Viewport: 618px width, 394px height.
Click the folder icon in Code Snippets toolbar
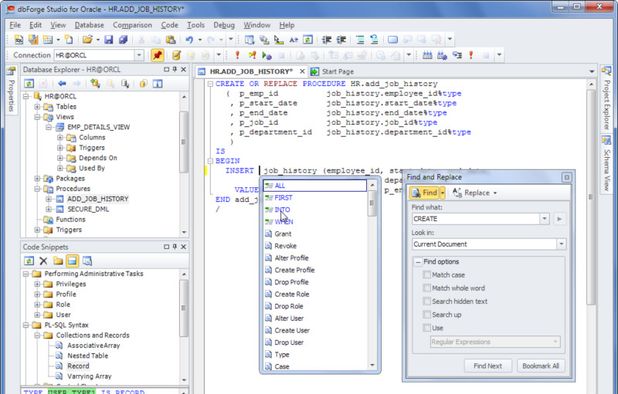(58, 261)
